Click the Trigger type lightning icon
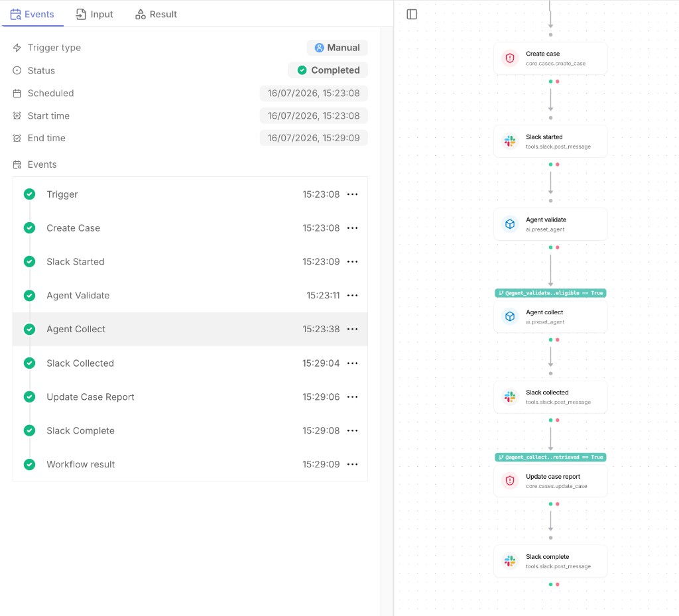Screen dimensions: 679x616 (17, 48)
